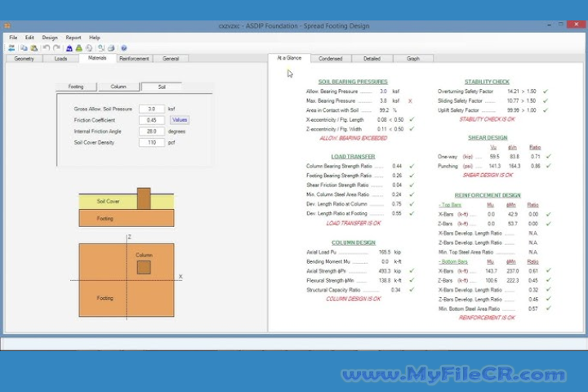Click the Gross Allow. Soil Pressure field
The image size is (588, 392).
click(x=152, y=109)
